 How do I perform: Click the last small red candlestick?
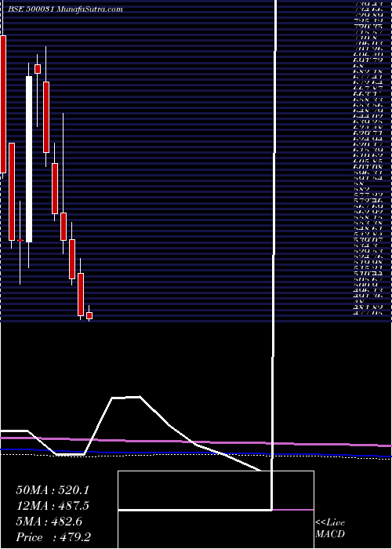tap(89, 315)
